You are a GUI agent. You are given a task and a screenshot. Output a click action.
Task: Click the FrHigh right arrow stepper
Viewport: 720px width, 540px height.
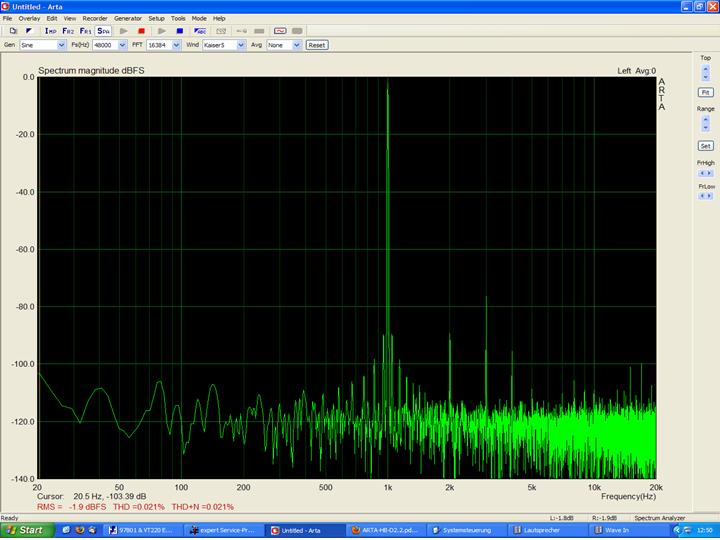710,172
